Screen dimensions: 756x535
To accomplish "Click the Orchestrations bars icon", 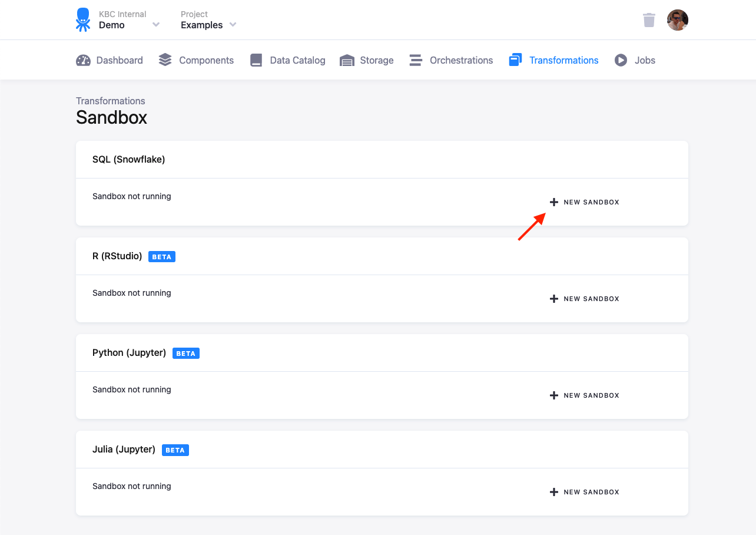I will click(x=416, y=60).
